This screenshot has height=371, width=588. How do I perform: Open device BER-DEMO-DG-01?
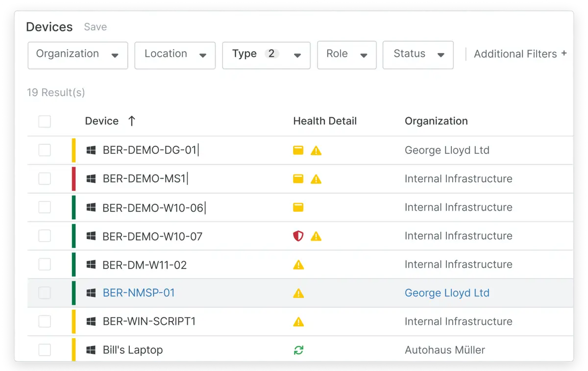coord(149,150)
